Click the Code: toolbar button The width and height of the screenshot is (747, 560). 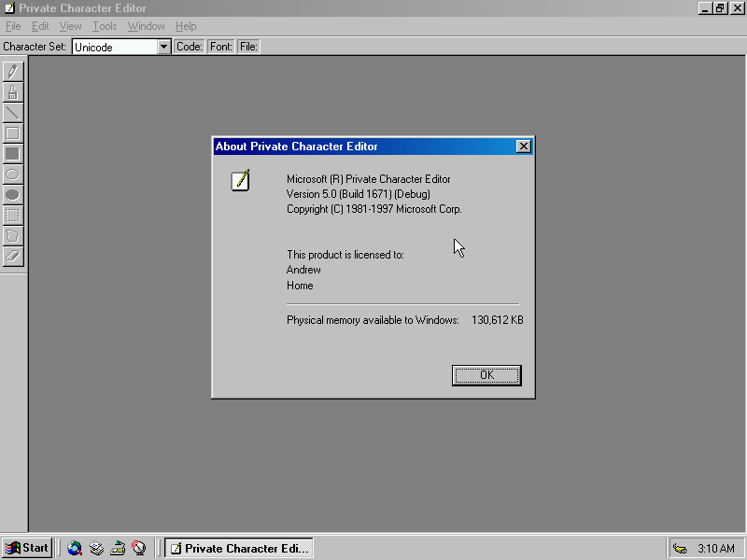pos(190,47)
